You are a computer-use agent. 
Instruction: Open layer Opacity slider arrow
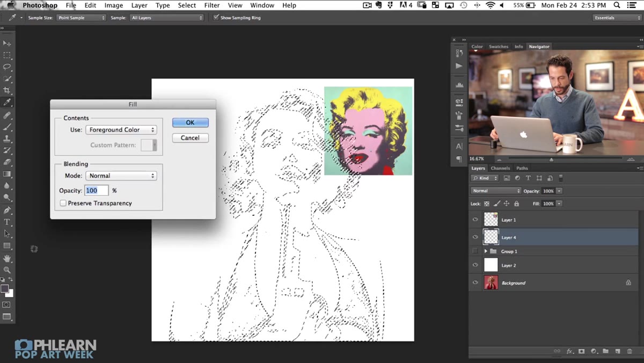tap(559, 191)
